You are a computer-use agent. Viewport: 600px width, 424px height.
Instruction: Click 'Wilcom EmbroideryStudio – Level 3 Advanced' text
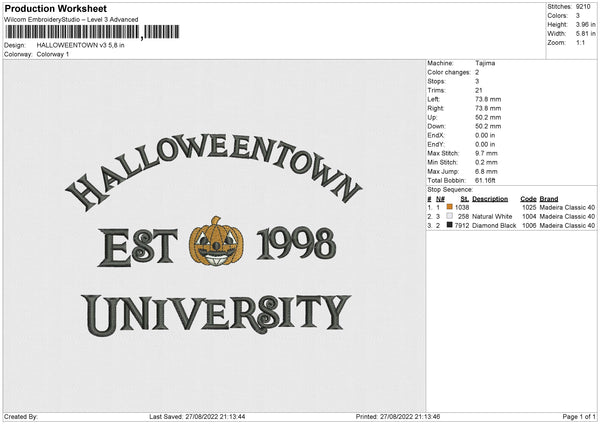click(x=71, y=20)
